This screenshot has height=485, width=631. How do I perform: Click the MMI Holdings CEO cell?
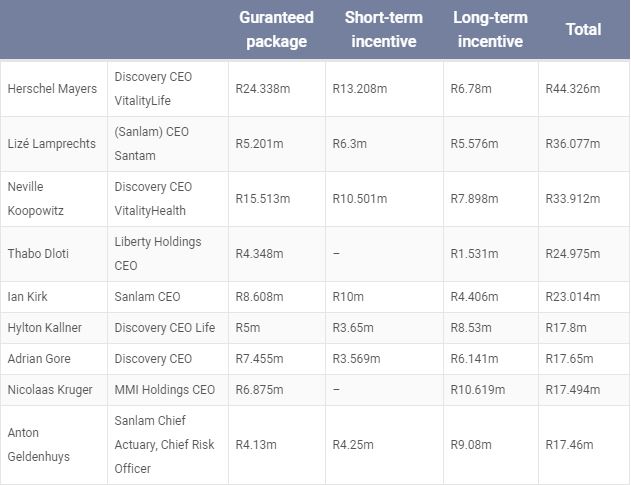click(164, 390)
